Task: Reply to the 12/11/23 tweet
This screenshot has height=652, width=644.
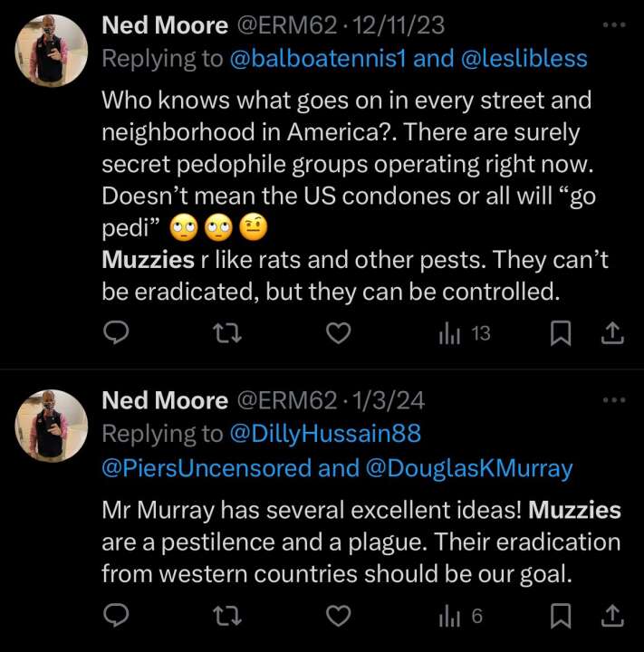Action: point(115,334)
